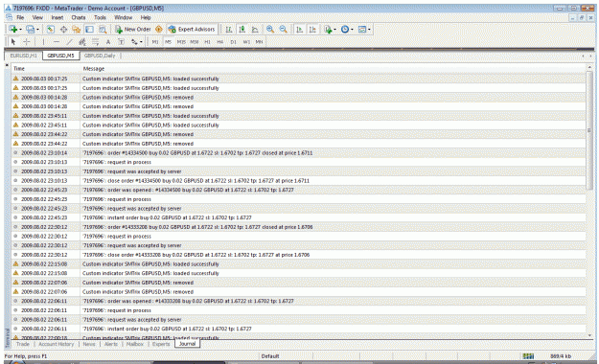599x364 pixels.
Task: Toggle chart Auto Scroll icon
Action: click(299, 30)
